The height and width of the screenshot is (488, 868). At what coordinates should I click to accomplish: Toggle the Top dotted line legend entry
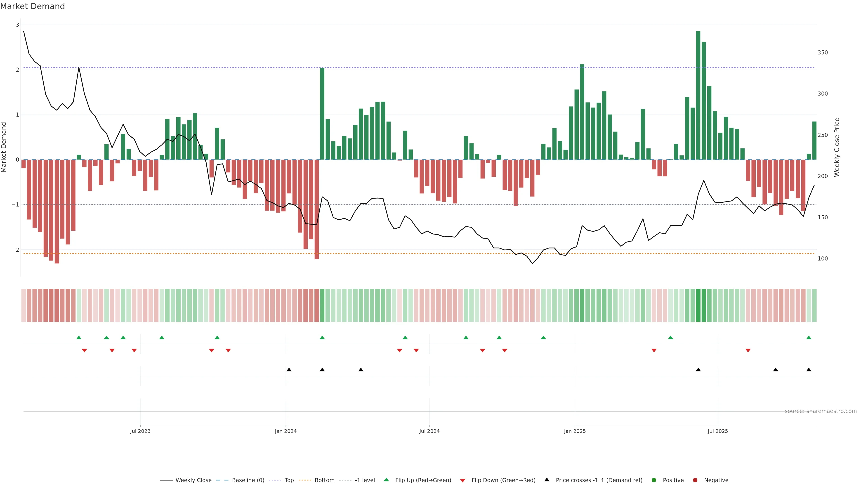[x=289, y=480]
